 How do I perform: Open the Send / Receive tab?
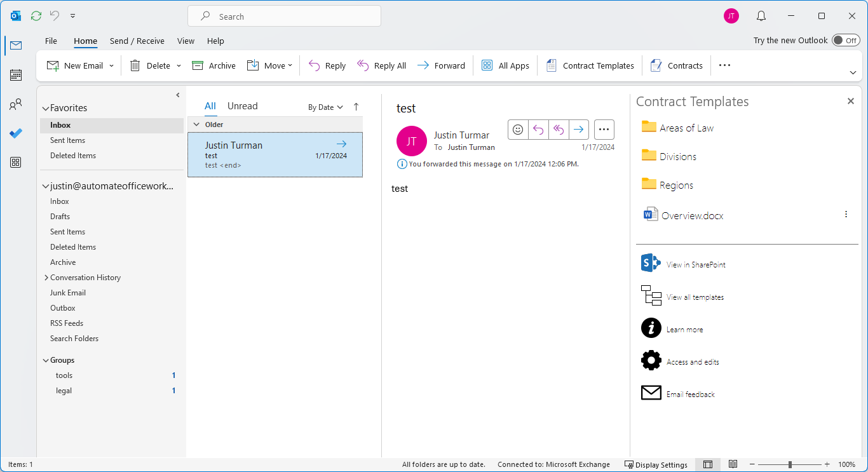(137, 41)
